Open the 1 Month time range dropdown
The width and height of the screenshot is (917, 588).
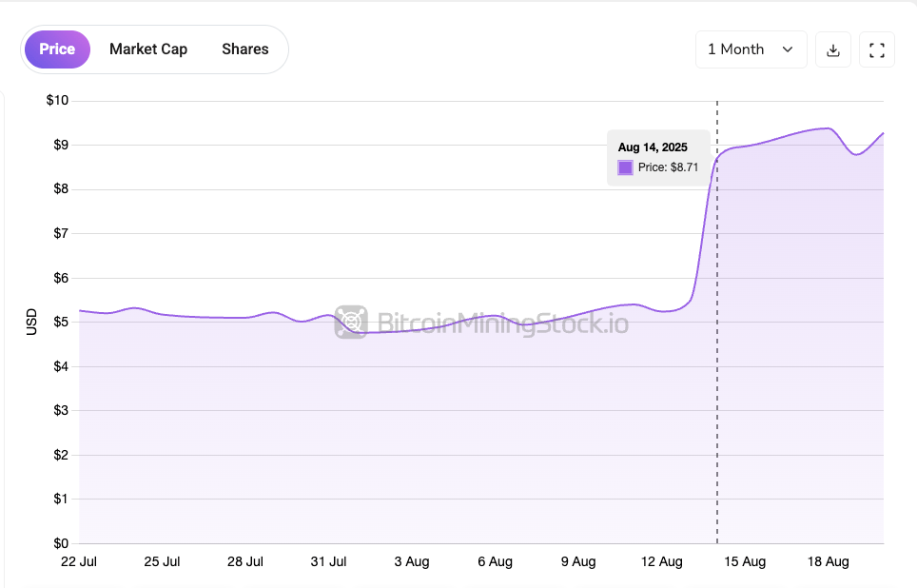pyautogui.click(x=751, y=49)
